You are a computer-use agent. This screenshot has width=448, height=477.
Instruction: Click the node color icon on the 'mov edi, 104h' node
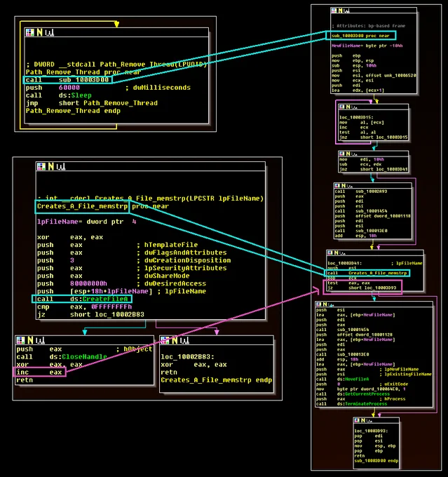coord(341,154)
